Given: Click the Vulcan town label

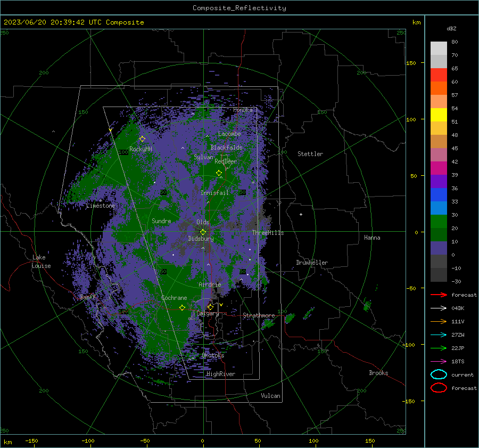Looking at the screenshot, I should point(270,395).
